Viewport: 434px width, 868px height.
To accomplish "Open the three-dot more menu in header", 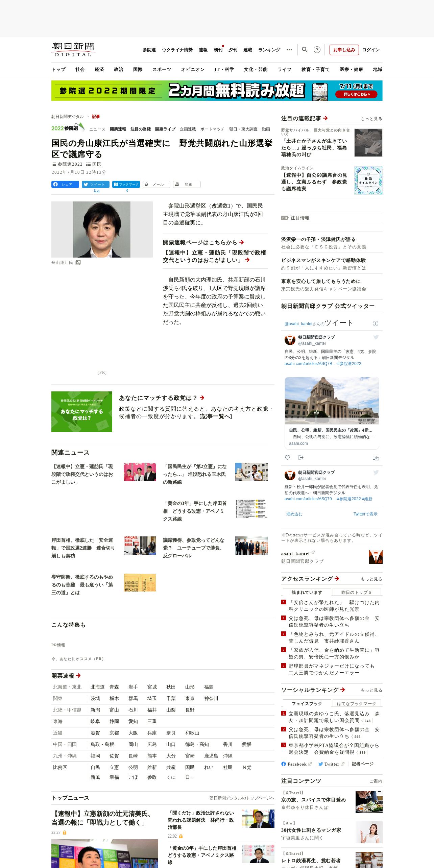I will (x=289, y=50).
